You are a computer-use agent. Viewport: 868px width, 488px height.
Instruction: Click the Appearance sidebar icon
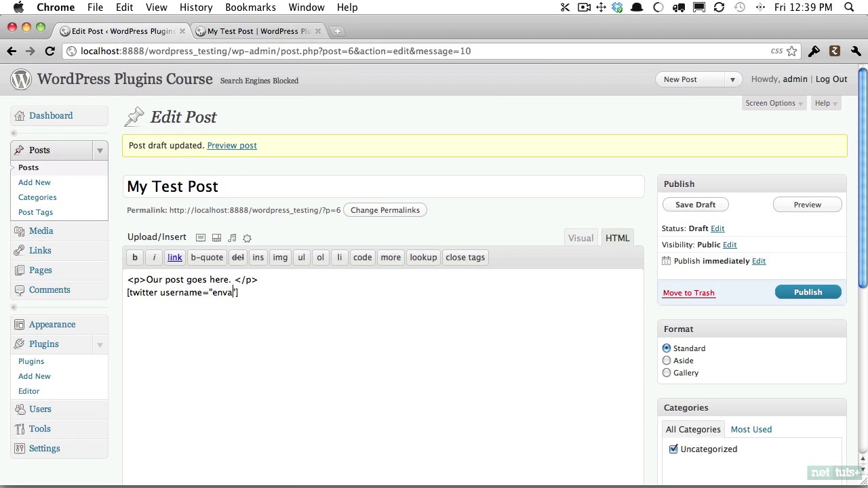click(x=19, y=325)
